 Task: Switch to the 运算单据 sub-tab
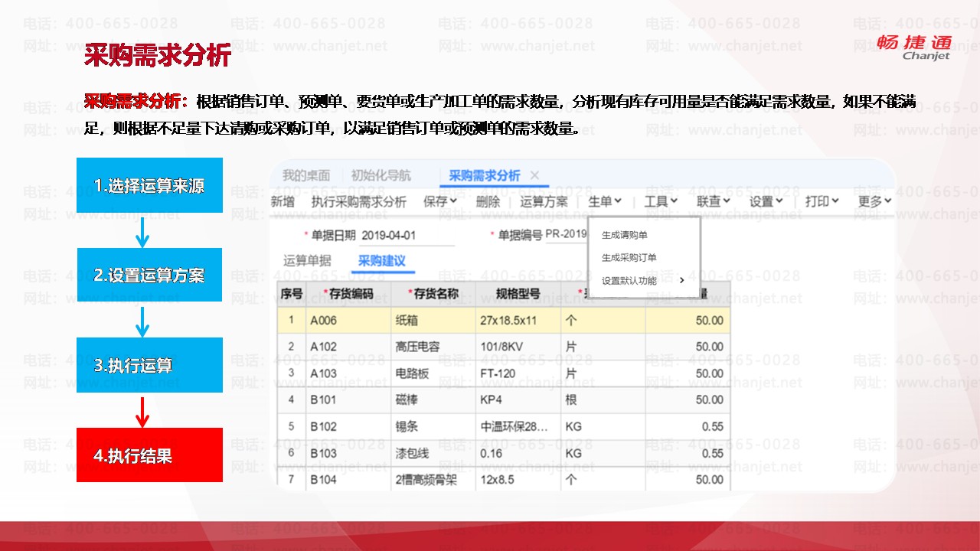307,260
